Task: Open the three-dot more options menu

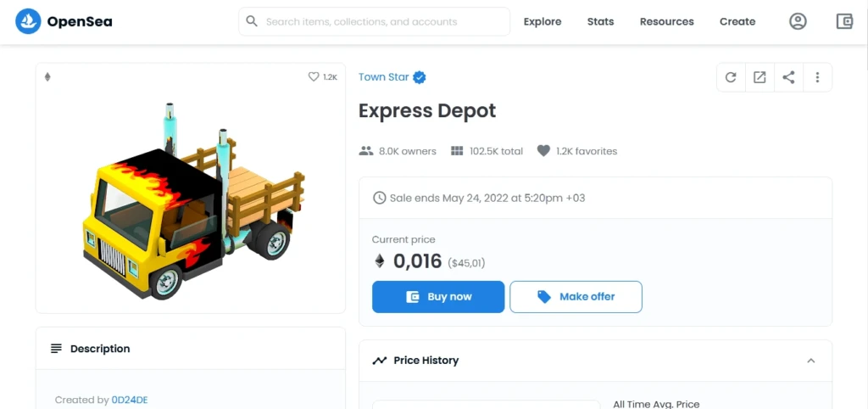Action: click(x=817, y=77)
